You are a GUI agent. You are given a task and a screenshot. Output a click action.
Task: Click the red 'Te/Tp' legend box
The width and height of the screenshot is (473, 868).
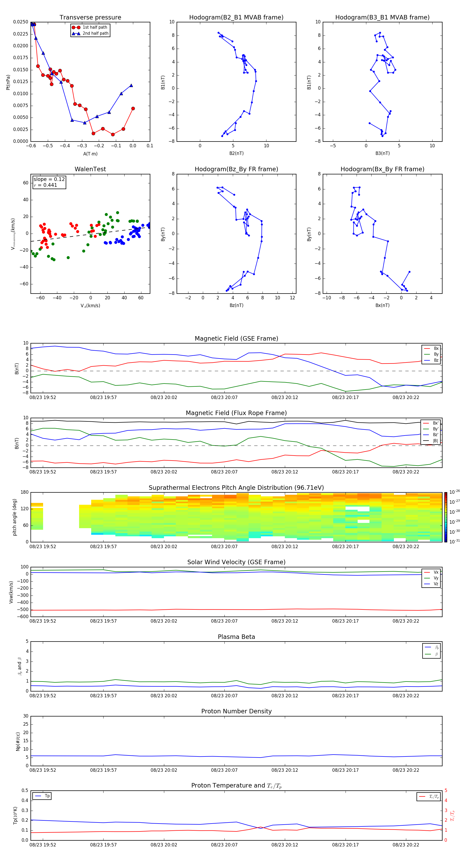pyautogui.click(x=429, y=796)
